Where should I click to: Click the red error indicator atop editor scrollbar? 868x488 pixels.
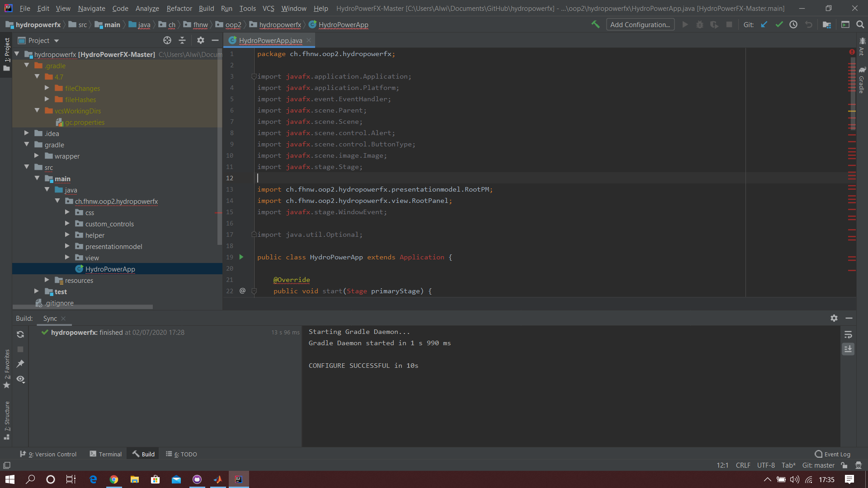pyautogui.click(x=852, y=52)
